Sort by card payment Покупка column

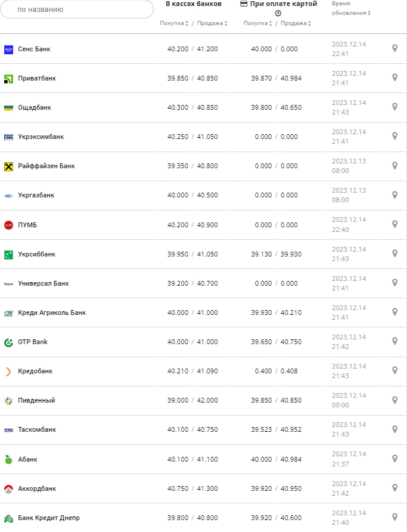click(257, 23)
